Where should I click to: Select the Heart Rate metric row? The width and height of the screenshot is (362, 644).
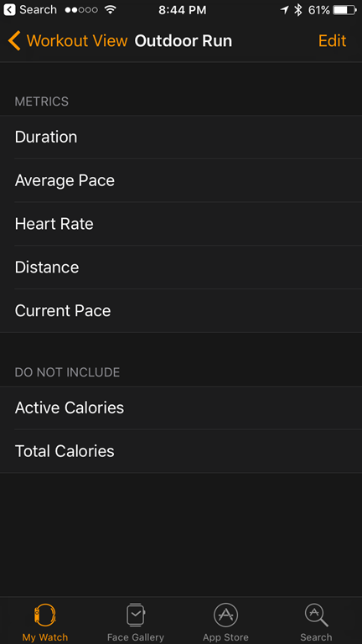click(181, 224)
